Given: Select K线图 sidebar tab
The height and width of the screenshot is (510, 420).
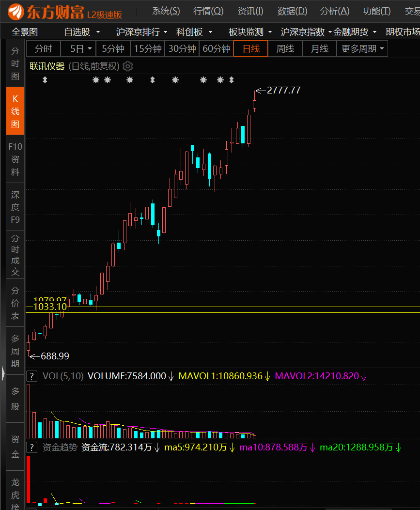Looking at the screenshot, I should click(x=16, y=111).
